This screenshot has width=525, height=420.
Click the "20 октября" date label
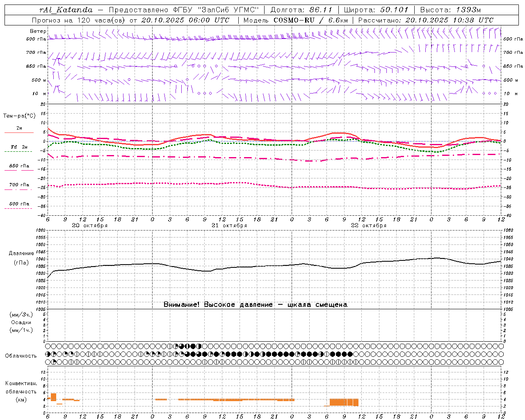coord(90,226)
